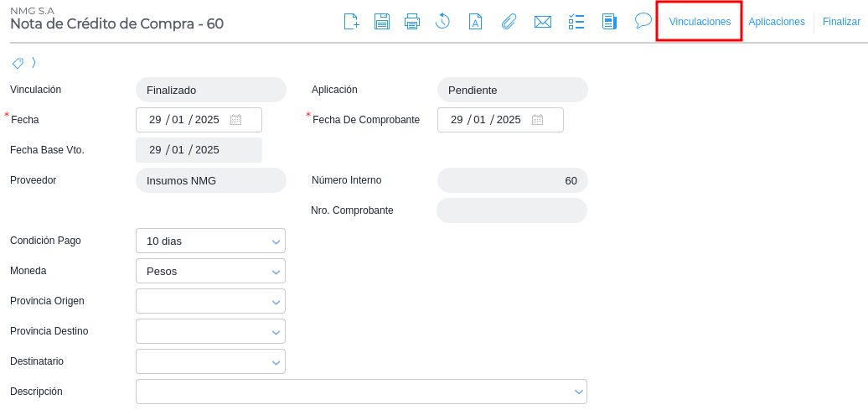The height and width of the screenshot is (410, 868).
Task: Click the paperclip attachment icon
Action: pos(509,22)
